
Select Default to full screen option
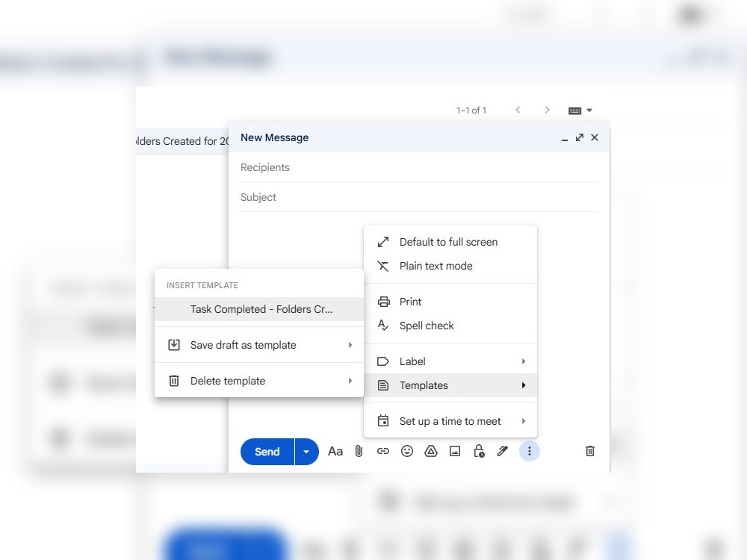pos(450,242)
